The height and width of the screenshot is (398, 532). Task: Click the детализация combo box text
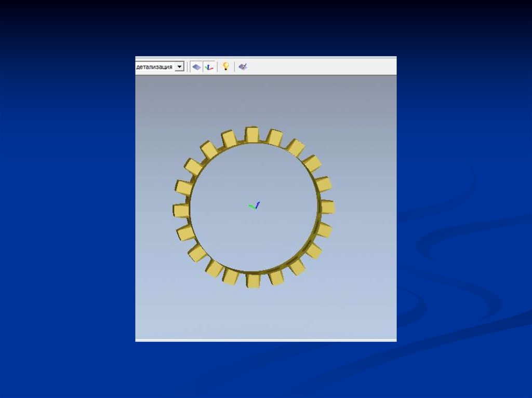(154, 66)
